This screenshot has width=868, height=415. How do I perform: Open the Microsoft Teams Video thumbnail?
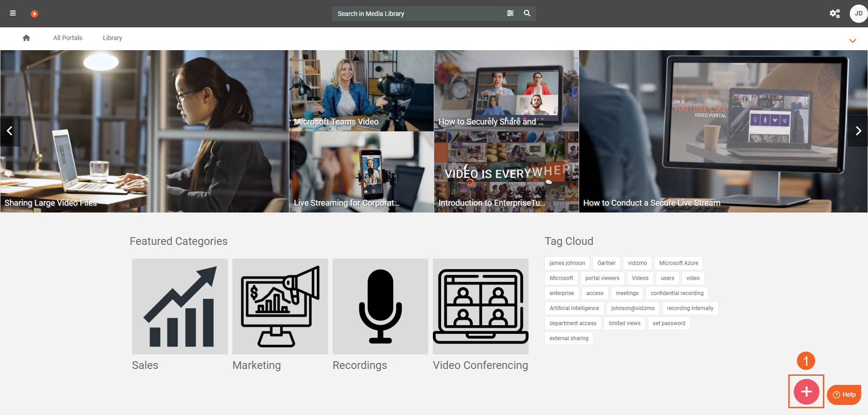tap(361, 91)
